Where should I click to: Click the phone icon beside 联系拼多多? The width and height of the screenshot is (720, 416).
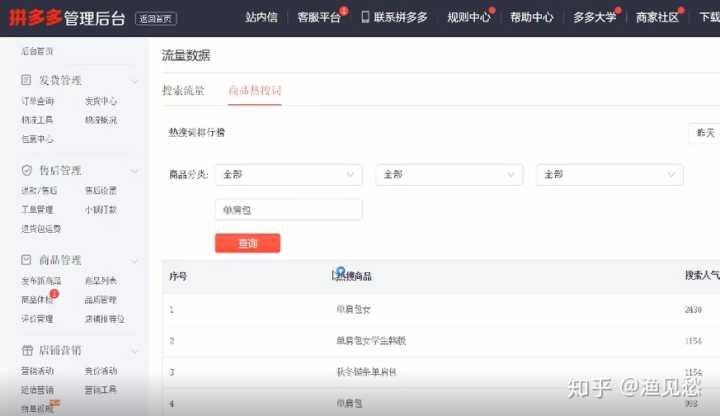pos(365,17)
